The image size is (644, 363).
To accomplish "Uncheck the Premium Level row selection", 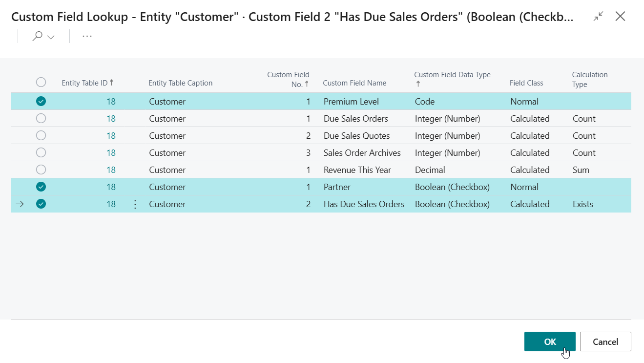I will coord(41,102).
